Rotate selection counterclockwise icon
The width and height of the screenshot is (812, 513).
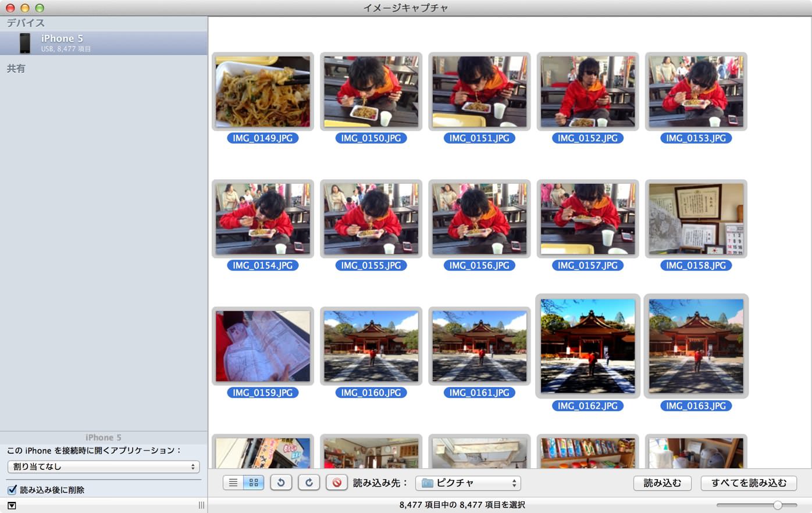(281, 483)
